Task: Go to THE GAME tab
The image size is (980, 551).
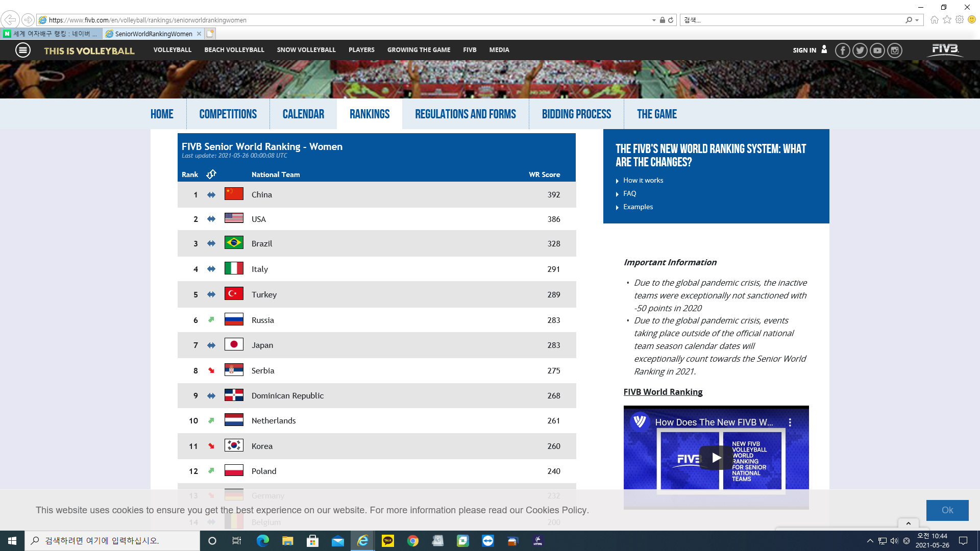Action: pos(657,114)
